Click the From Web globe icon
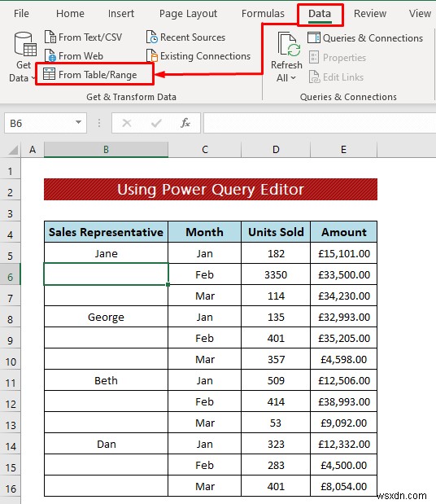This screenshot has width=436, height=504. click(50, 55)
